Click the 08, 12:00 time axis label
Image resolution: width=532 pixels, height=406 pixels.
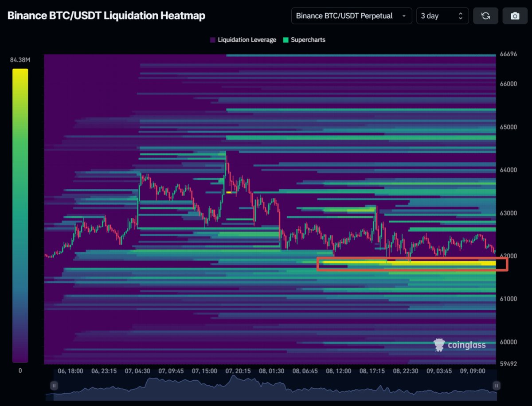(x=338, y=371)
